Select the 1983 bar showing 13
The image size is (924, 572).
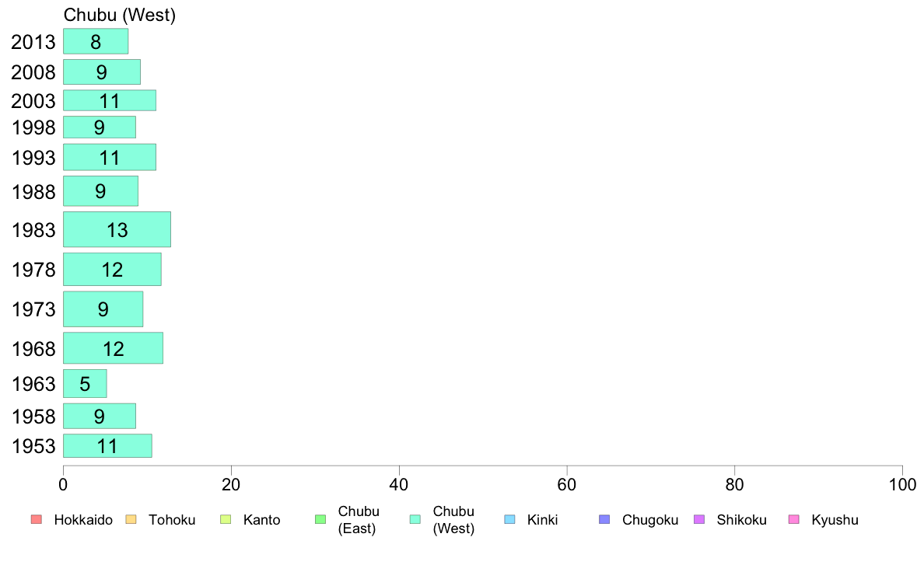coord(117,230)
